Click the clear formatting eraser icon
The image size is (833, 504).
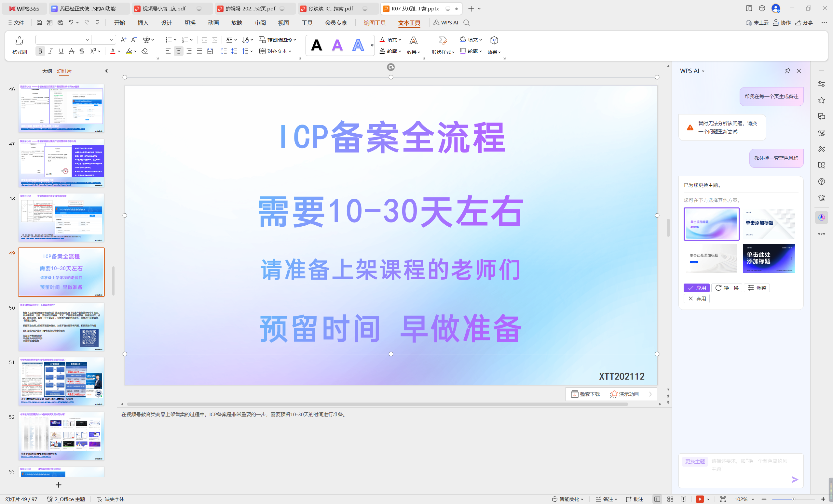coord(145,51)
